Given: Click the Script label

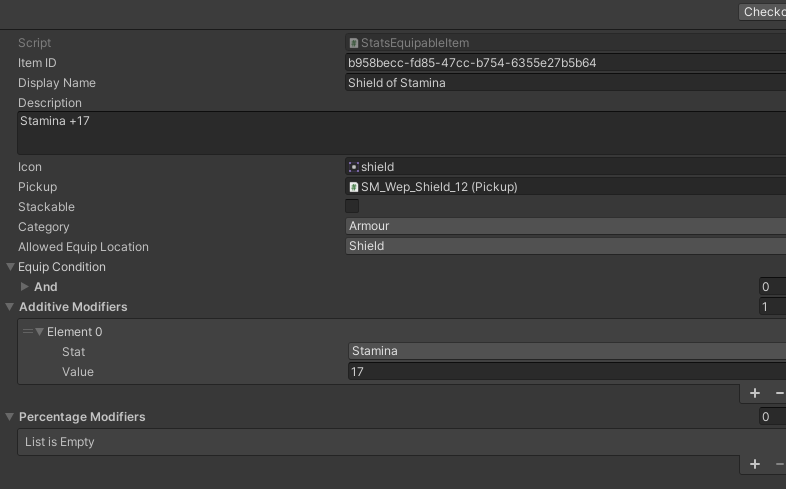Looking at the screenshot, I should tap(34, 43).
